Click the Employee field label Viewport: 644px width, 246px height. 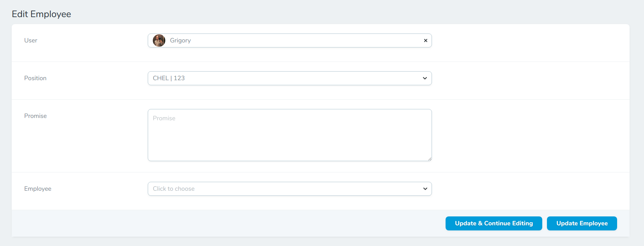click(38, 189)
